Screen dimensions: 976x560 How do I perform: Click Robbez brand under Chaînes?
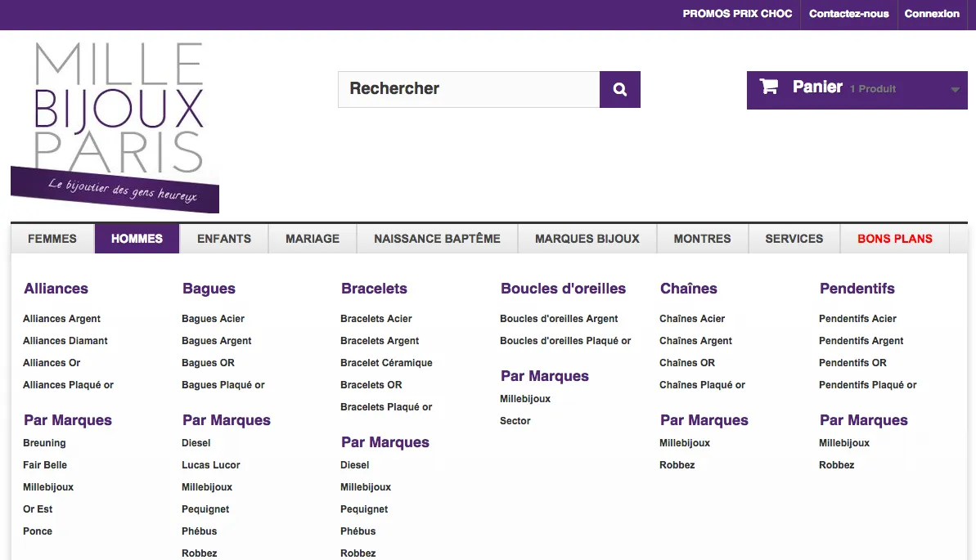(677, 465)
